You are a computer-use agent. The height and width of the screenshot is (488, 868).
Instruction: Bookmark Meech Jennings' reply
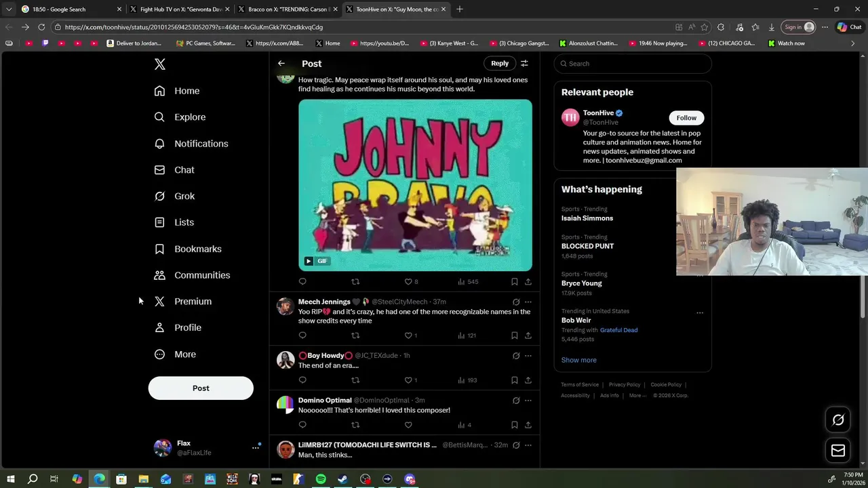tap(515, 335)
